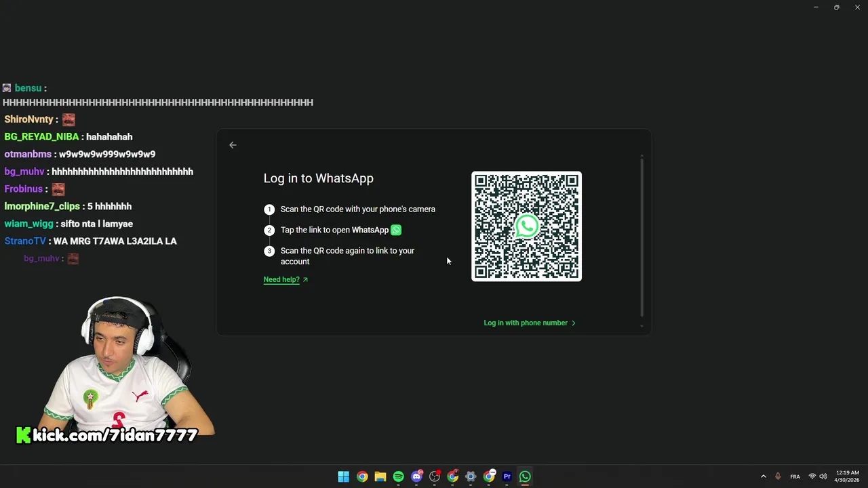Click the emote next to Frobinus
This screenshot has height=488, width=868.
point(58,189)
